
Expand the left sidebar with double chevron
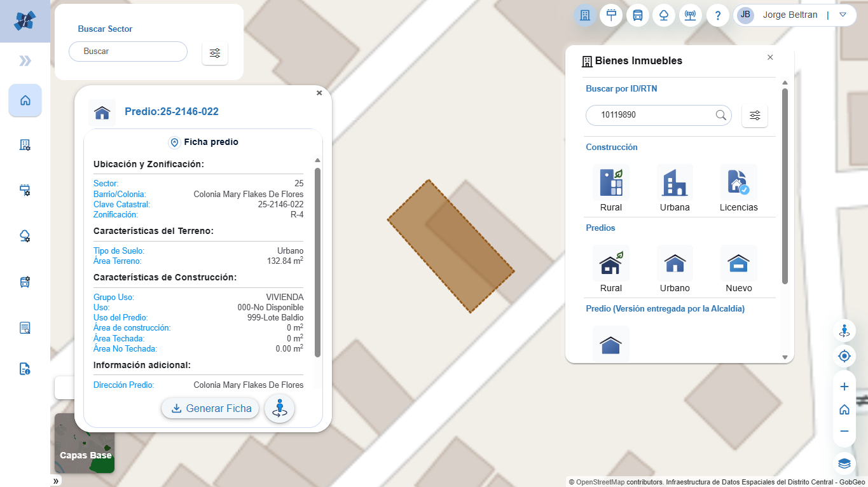[25, 61]
